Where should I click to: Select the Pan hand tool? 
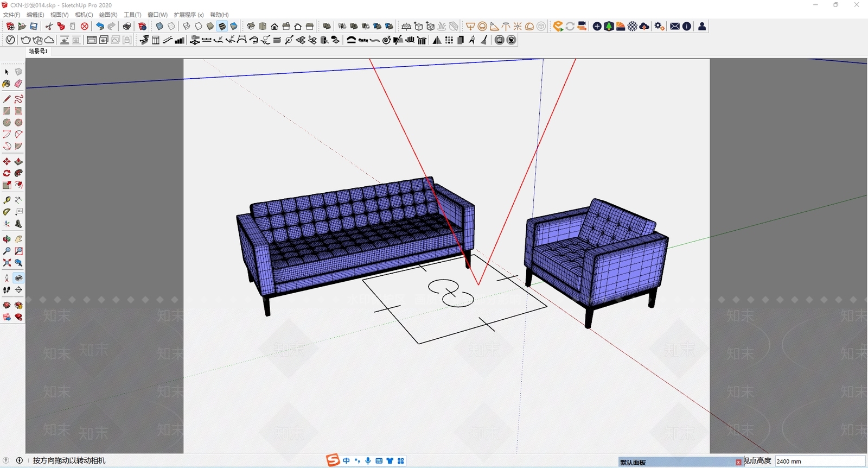click(18, 239)
